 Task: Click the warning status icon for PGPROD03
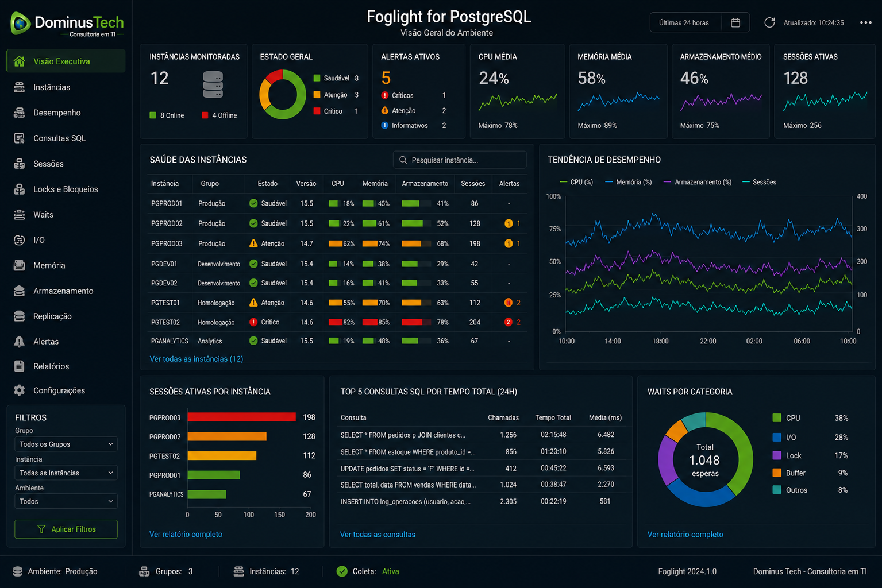[253, 243]
